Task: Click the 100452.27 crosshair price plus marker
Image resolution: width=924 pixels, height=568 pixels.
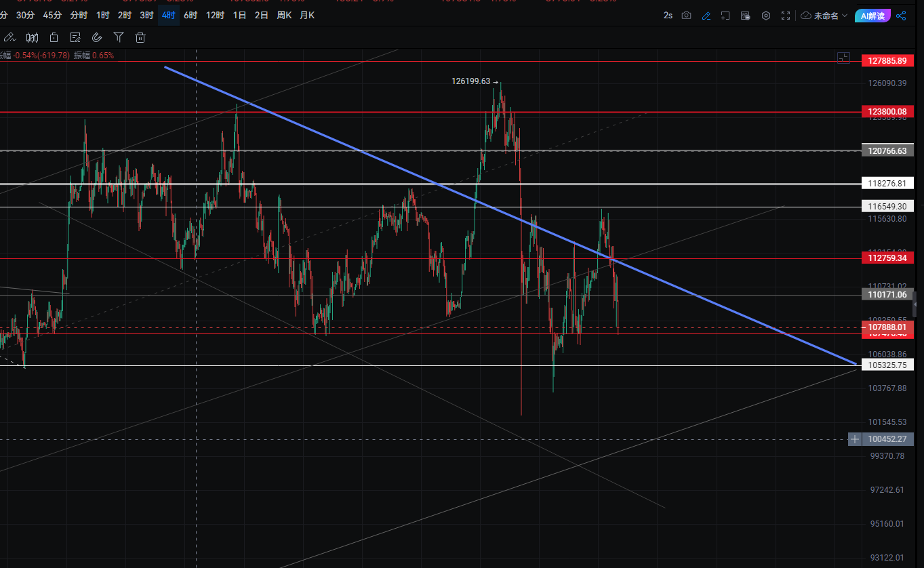Action: coord(855,439)
